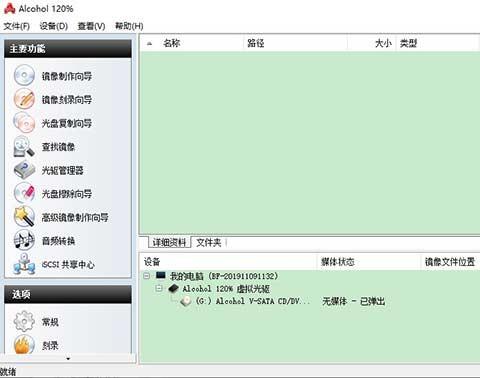480x378 pixels.
Task: Open the 常规 gear settings icon
Action: pos(24,321)
